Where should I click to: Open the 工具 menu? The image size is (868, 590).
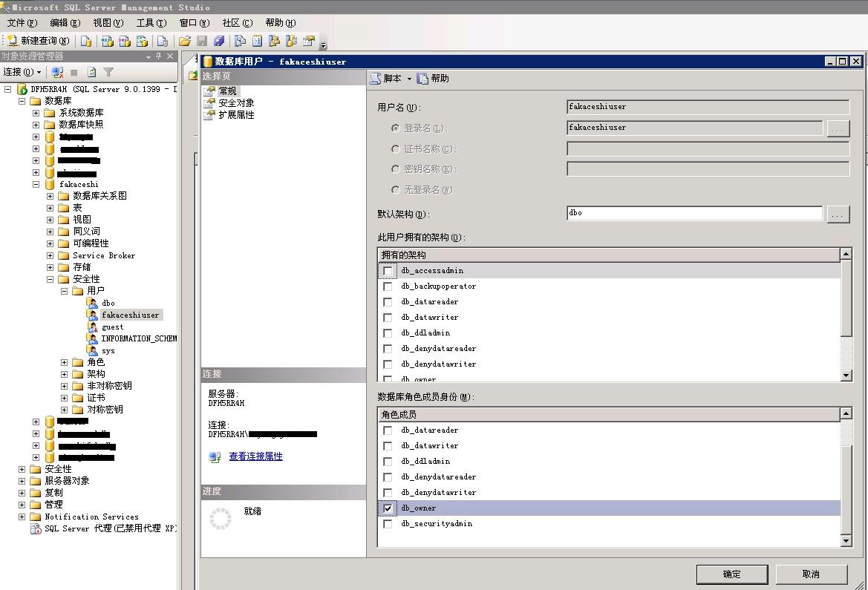click(151, 23)
